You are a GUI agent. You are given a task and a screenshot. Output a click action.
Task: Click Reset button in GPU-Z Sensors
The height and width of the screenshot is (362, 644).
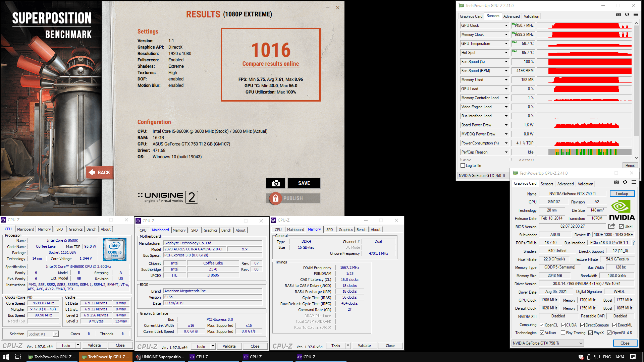[630, 166]
